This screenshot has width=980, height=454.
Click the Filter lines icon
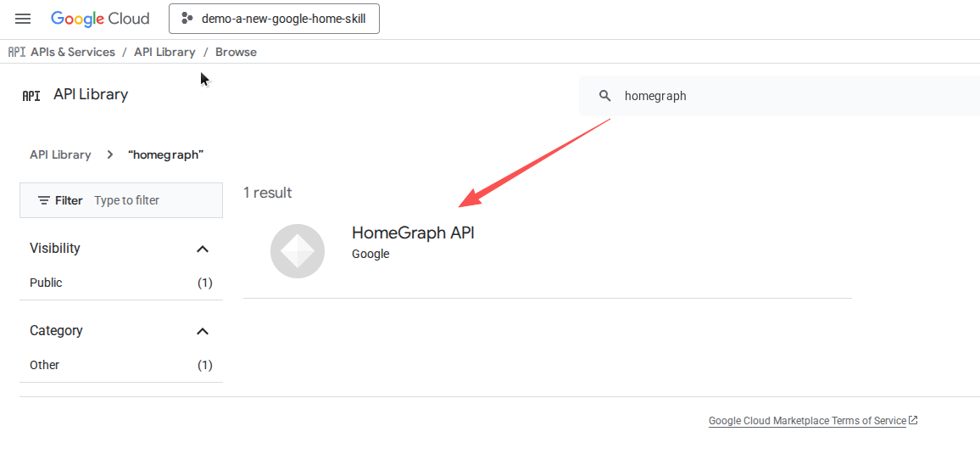click(44, 200)
